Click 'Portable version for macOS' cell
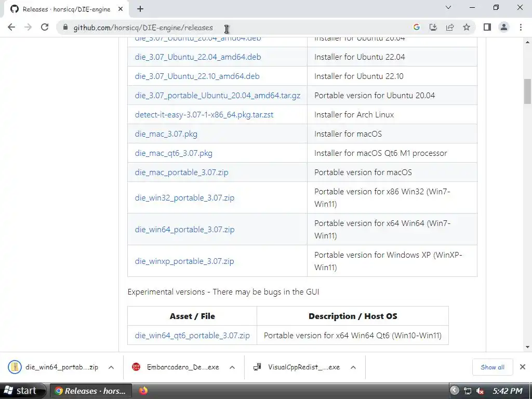The width and height of the screenshot is (532, 399). click(392, 172)
